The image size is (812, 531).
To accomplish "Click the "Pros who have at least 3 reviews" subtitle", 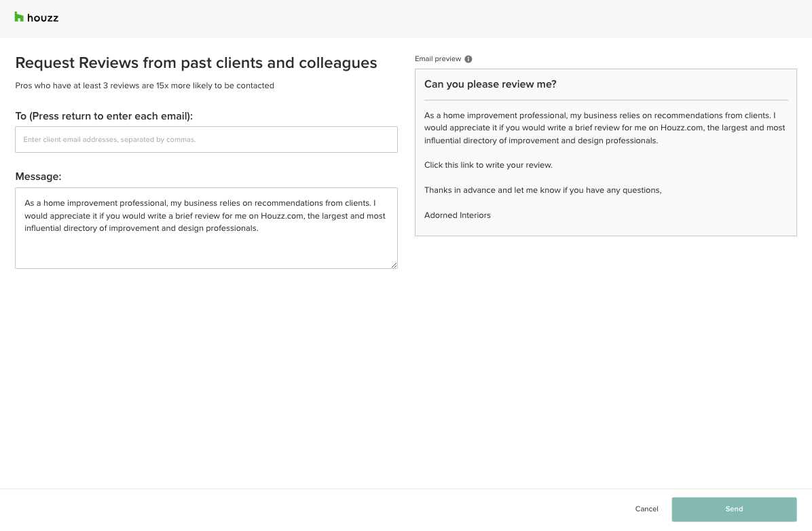I will (145, 86).
